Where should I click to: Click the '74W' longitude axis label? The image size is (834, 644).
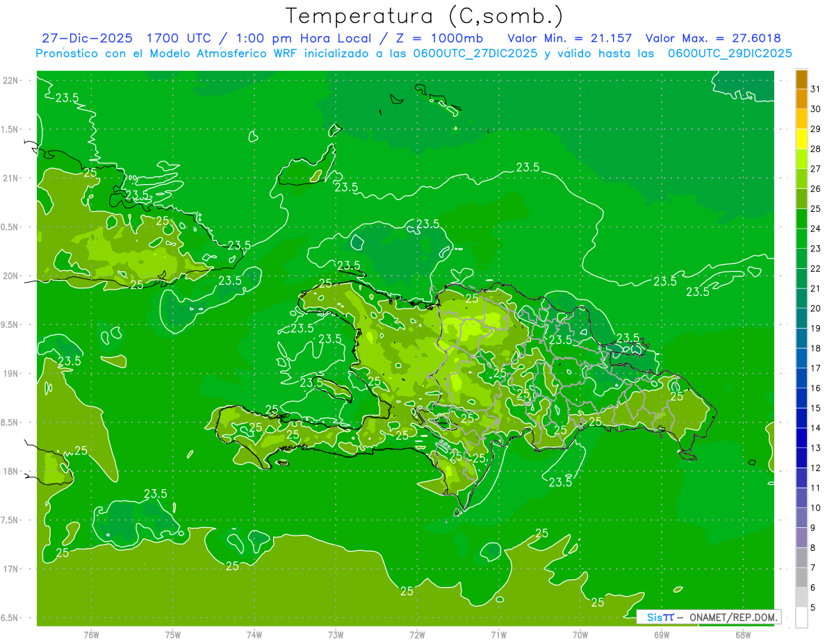254,634
